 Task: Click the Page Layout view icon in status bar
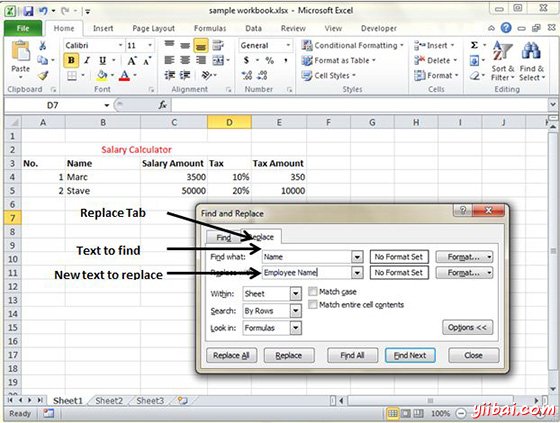(406, 414)
